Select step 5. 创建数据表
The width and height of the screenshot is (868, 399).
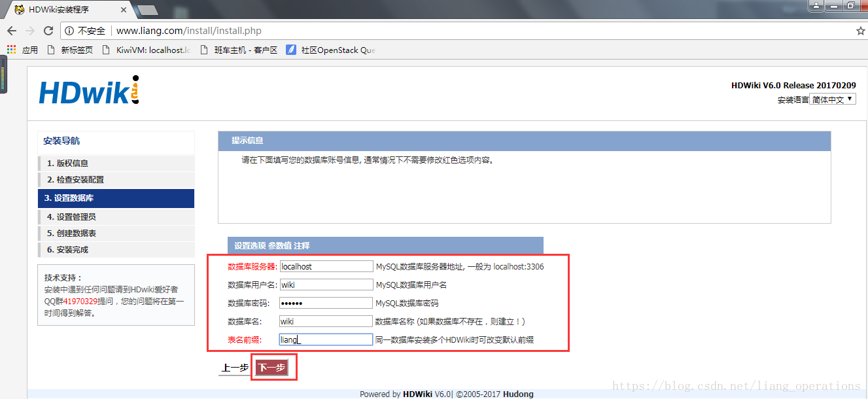pyautogui.click(x=116, y=233)
